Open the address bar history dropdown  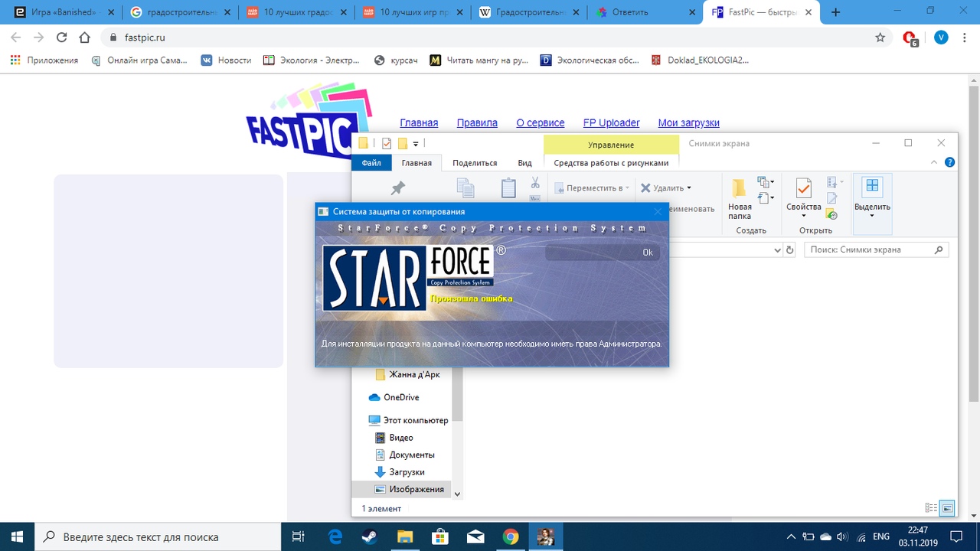click(776, 250)
